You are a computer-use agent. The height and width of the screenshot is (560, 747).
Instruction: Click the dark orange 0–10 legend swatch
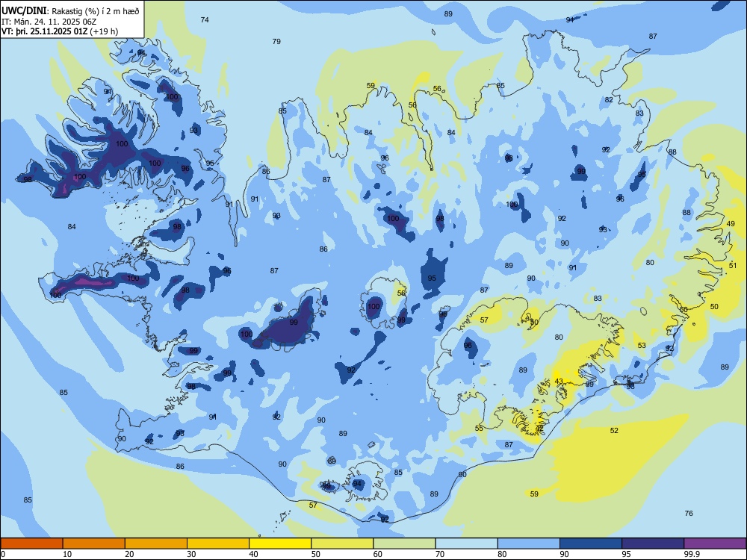coord(31,544)
